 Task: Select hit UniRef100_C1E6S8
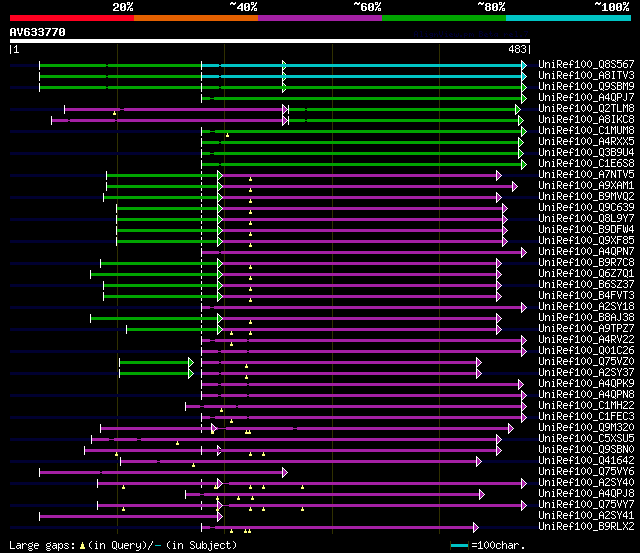(586, 164)
